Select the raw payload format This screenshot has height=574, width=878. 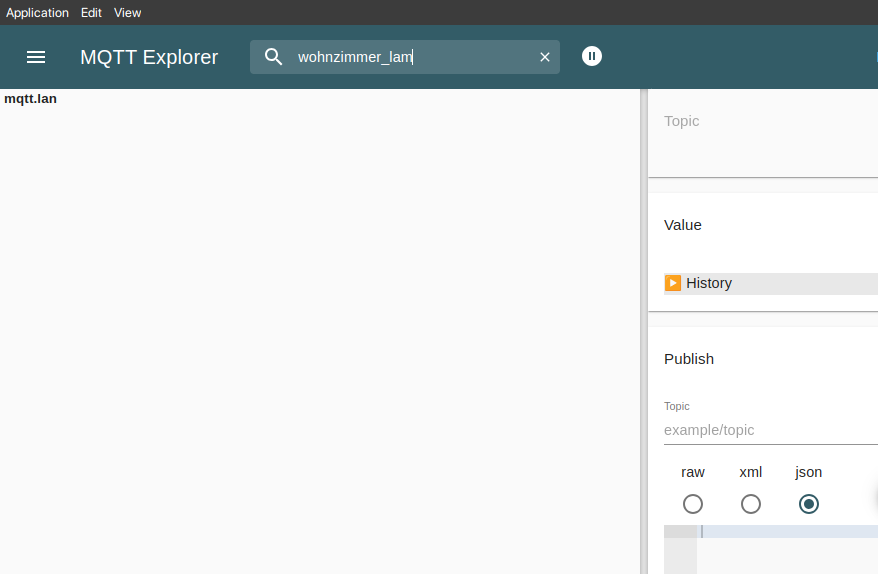coord(693,504)
